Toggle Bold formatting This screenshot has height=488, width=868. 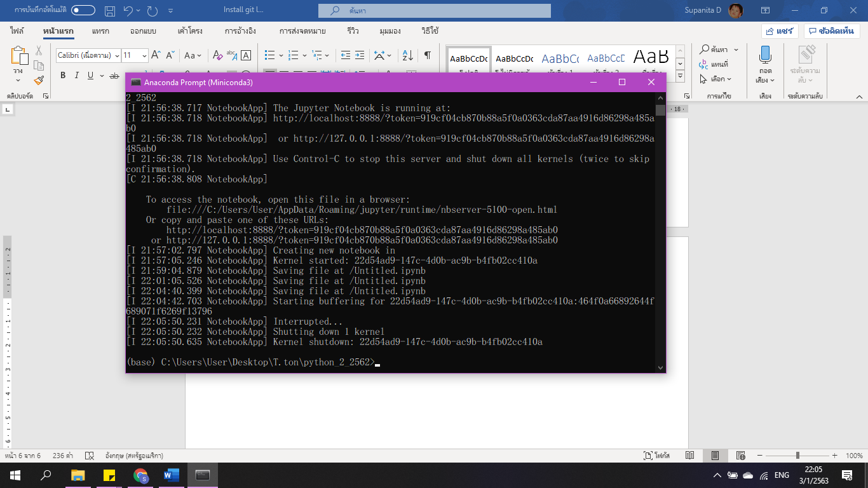pos(63,76)
